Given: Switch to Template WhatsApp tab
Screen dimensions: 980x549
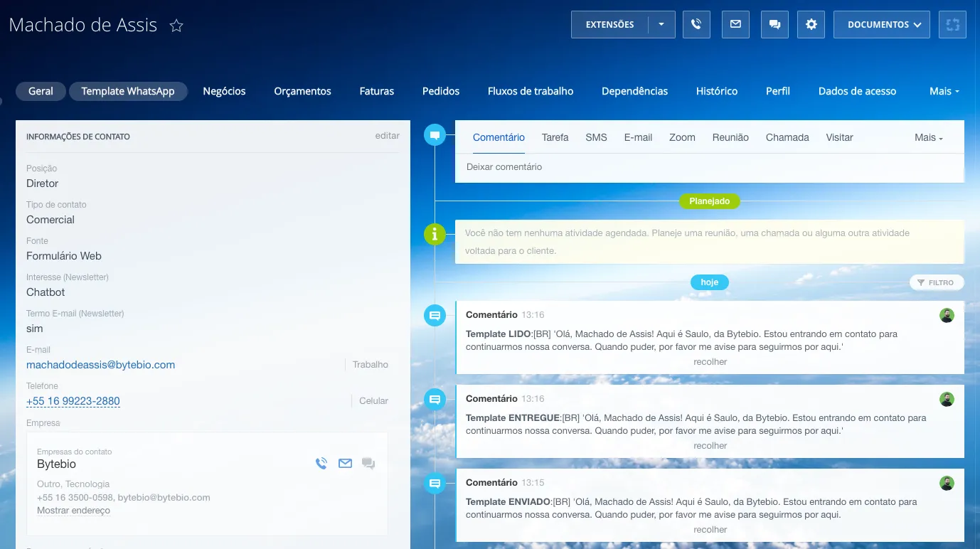Looking at the screenshot, I should [x=128, y=91].
